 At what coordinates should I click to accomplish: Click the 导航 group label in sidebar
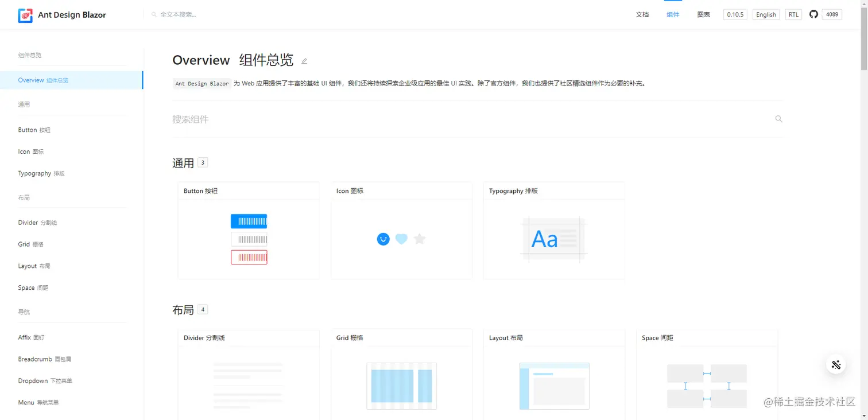pyautogui.click(x=24, y=312)
